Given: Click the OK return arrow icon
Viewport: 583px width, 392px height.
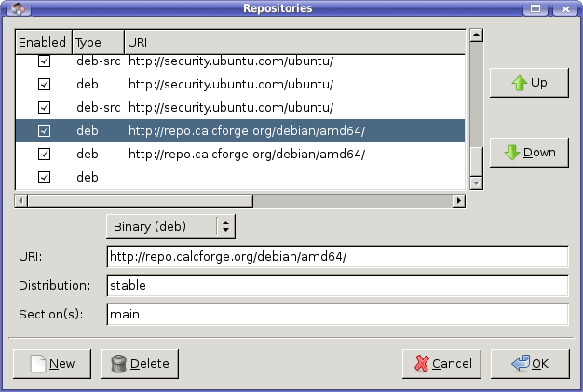Looking at the screenshot, I should (x=520, y=363).
